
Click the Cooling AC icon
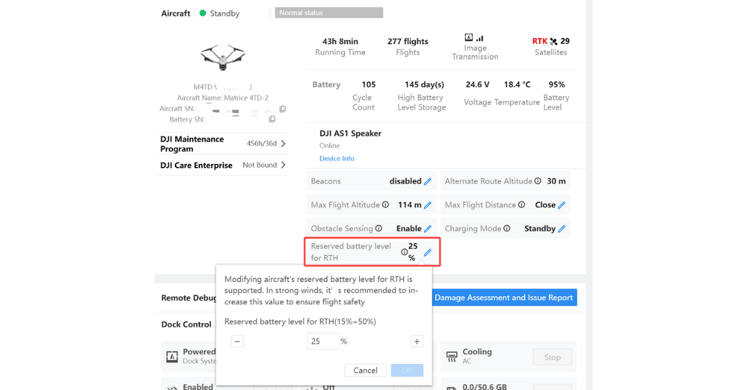tap(452, 357)
